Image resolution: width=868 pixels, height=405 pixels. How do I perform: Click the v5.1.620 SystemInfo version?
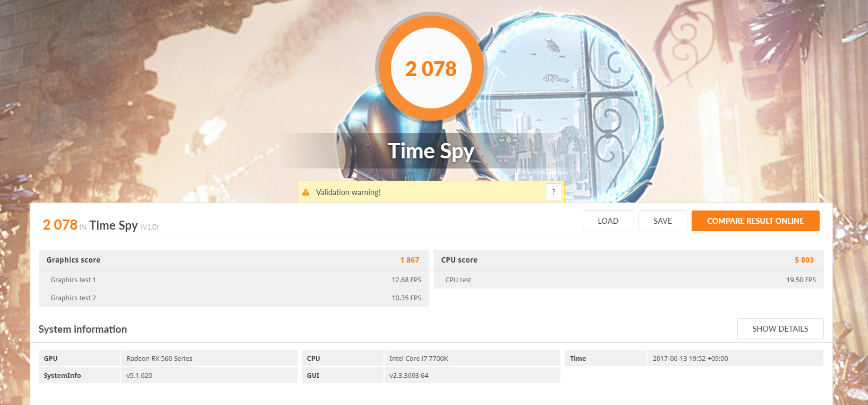139,376
